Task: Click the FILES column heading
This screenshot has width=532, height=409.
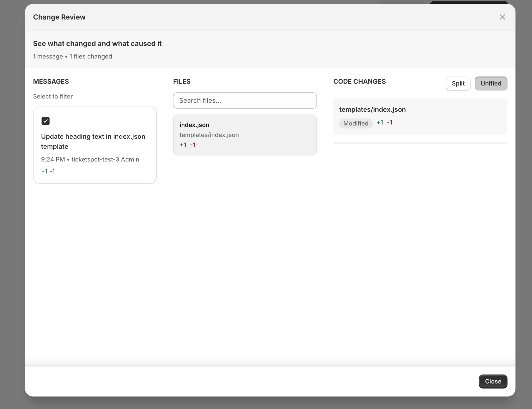Action: 182,81
